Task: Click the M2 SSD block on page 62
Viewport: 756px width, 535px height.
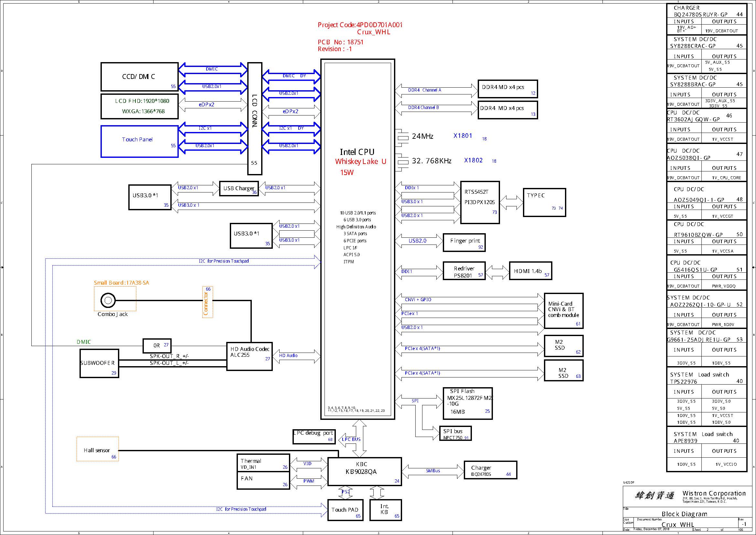Action: coord(563,346)
